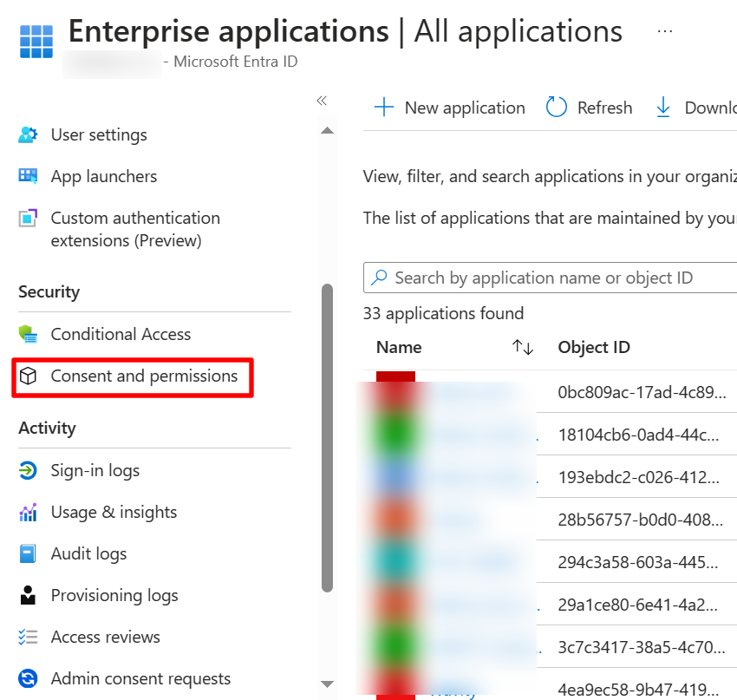Open App launchers
Screen dimensions: 737x700
[104, 176]
